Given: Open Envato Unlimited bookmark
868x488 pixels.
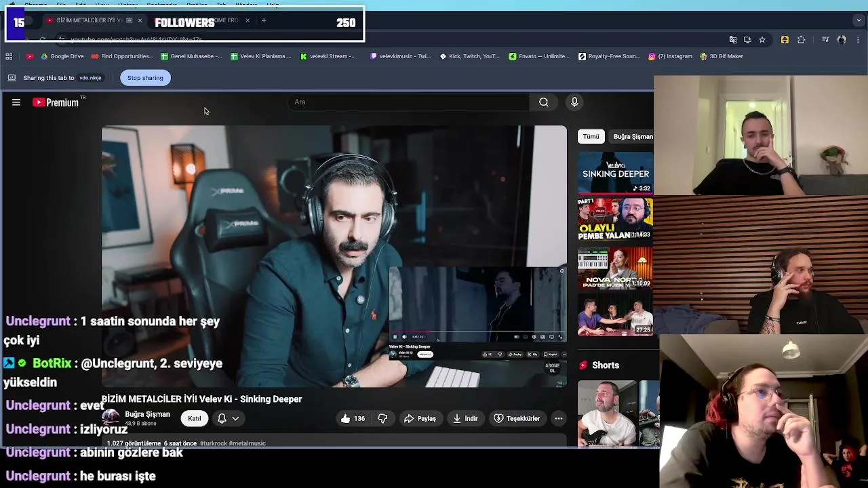Looking at the screenshot, I should click(x=540, y=56).
